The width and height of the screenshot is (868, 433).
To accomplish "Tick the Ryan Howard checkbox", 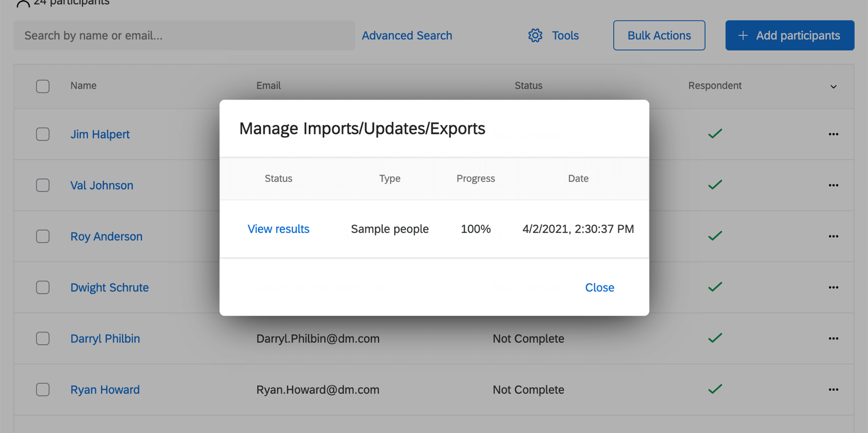I will coord(43,390).
